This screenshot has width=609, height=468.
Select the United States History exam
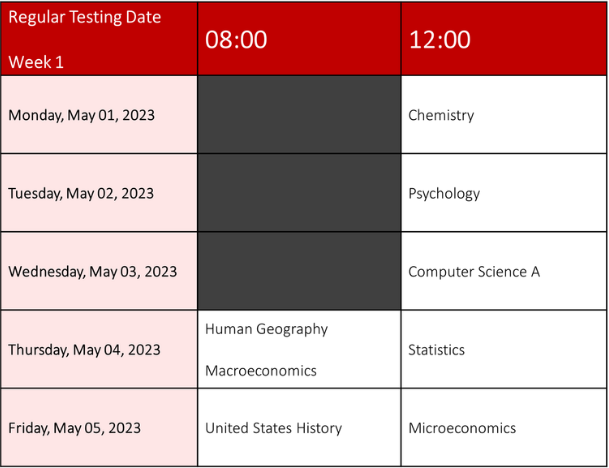click(273, 428)
